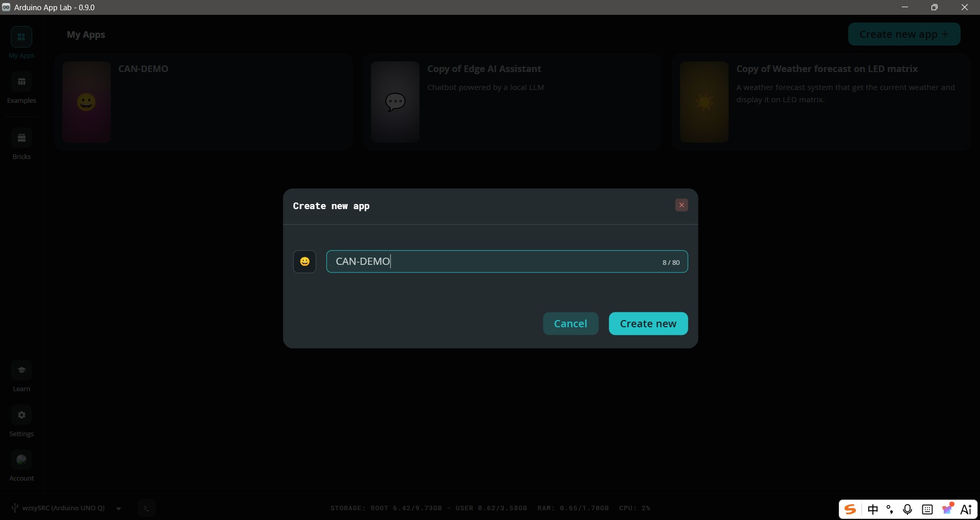Close the Create new app dialog
Image resolution: width=980 pixels, height=520 pixels.
(682, 205)
